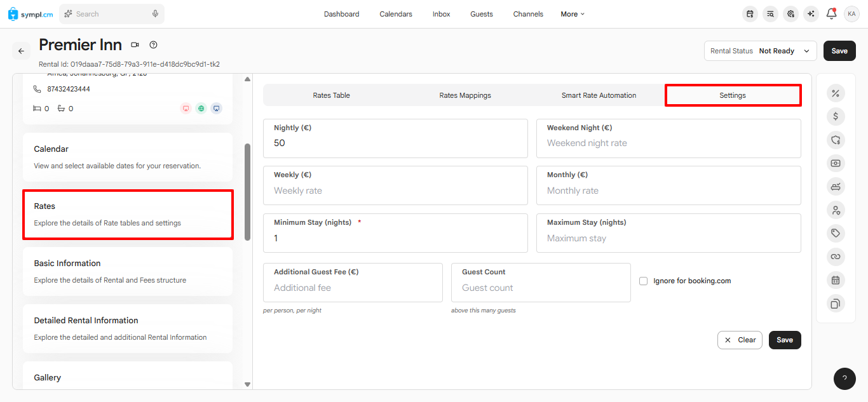Click the percent icon in right sidebar
868x402 pixels.
tap(836, 93)
